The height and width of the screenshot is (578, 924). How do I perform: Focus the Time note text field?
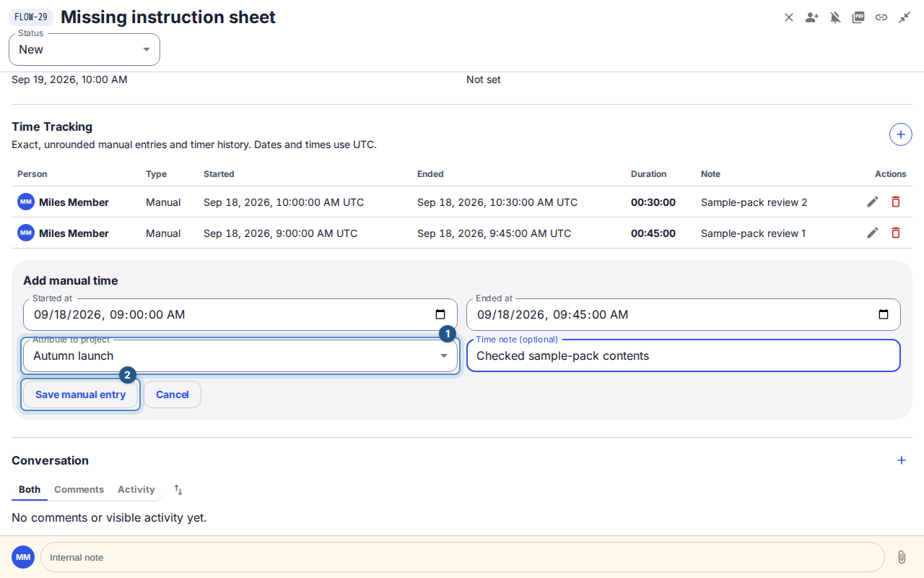(684, 355)
